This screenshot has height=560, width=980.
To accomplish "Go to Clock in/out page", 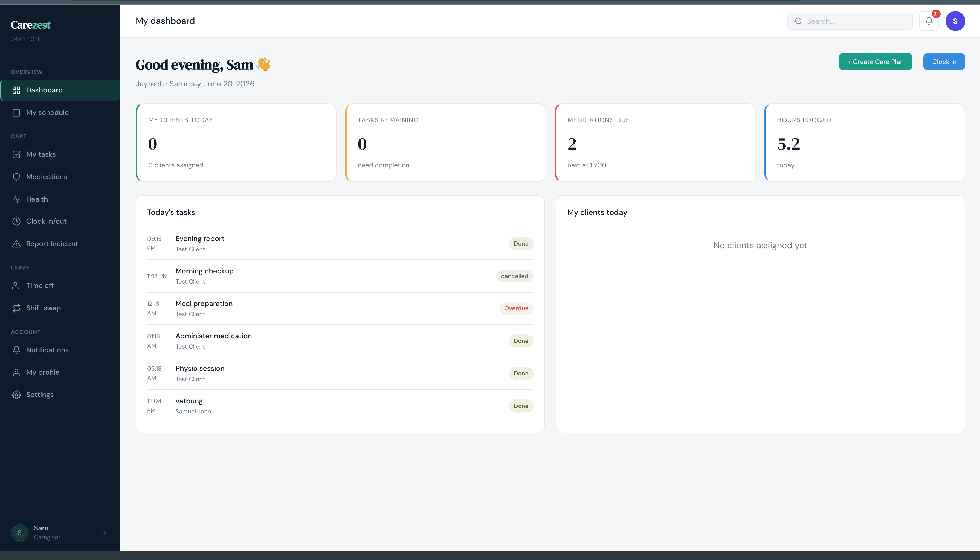I will click(60, 221).
